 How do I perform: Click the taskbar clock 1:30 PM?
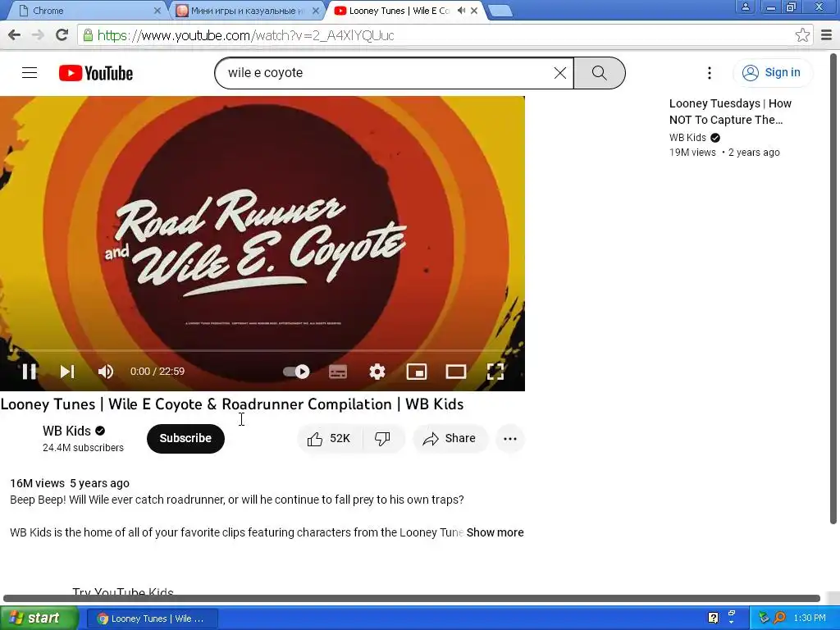point(810,618)
